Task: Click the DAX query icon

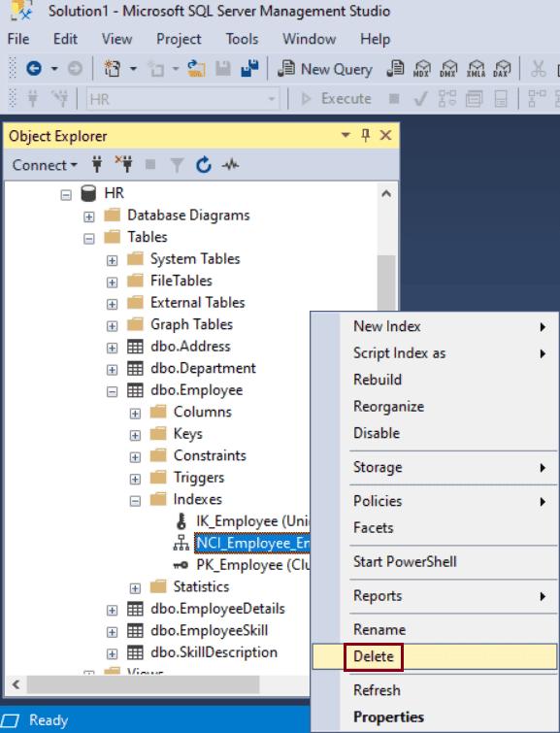Action: coord(503,69)
